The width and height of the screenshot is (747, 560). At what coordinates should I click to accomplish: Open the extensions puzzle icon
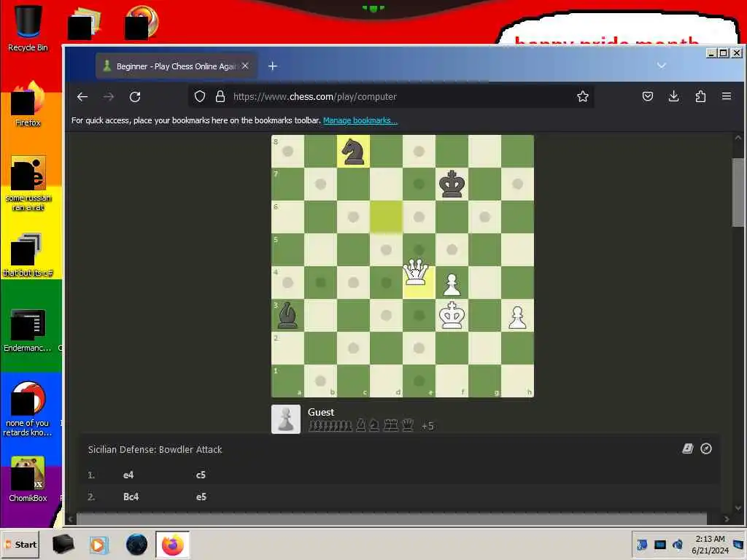coord(700,97)
